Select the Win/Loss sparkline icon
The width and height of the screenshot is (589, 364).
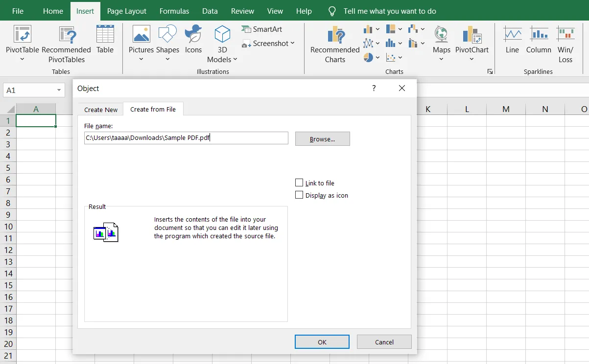pos(565,34)
